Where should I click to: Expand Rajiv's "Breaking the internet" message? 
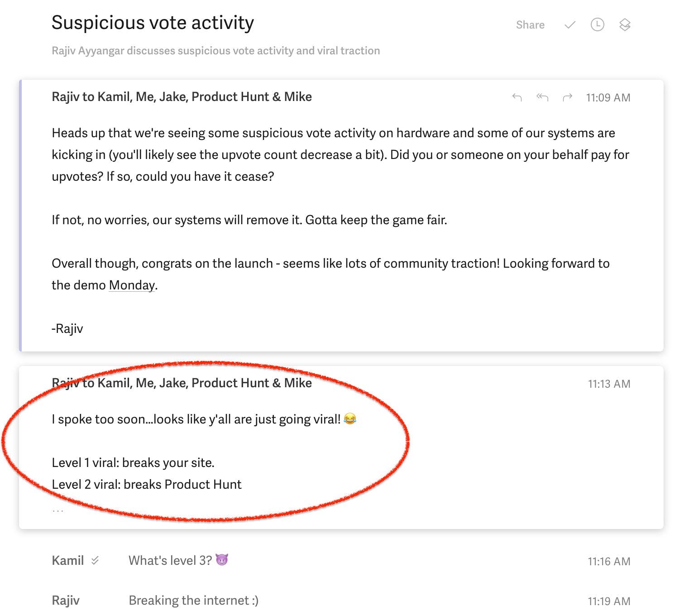pos(341,601)
